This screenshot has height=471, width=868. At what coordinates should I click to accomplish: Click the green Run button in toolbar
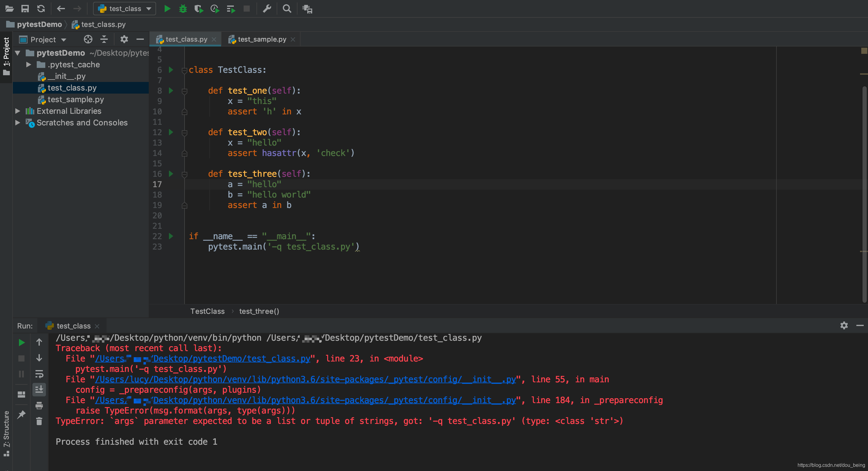point(167,9)
